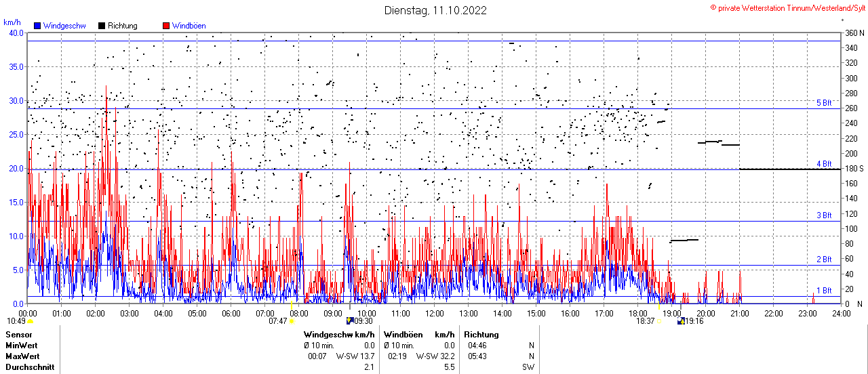The height and width of the screenshot is (374, 868).
Task: Click the km/h unit label
Action: coord(12,23)
